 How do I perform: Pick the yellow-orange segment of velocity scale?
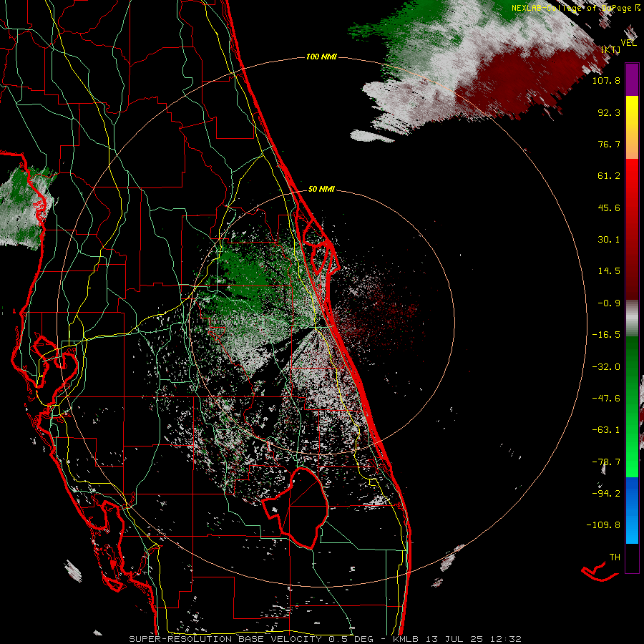tap(632, 127)
